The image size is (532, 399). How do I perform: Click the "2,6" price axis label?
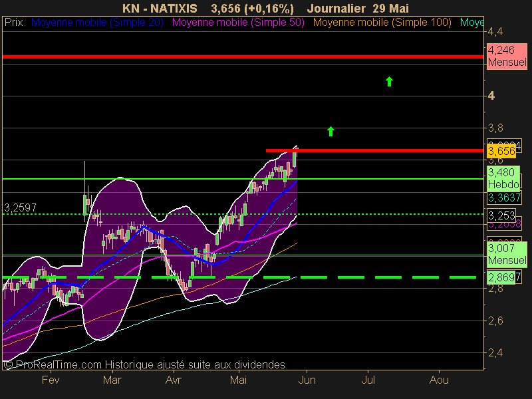click(x=495, y=321)
